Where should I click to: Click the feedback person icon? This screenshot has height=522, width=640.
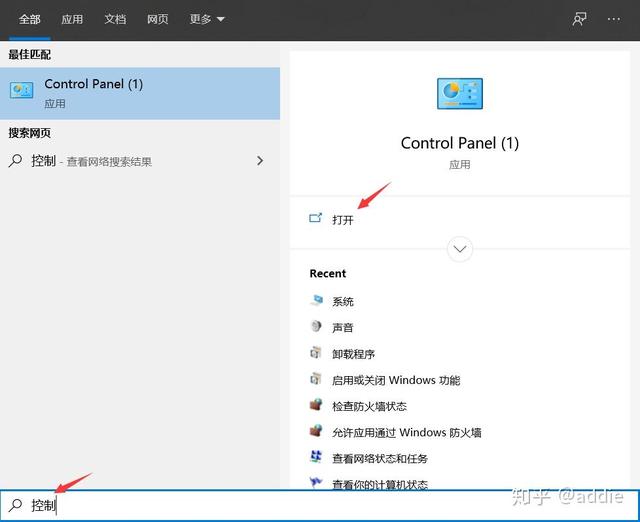(x=579, y=19)
